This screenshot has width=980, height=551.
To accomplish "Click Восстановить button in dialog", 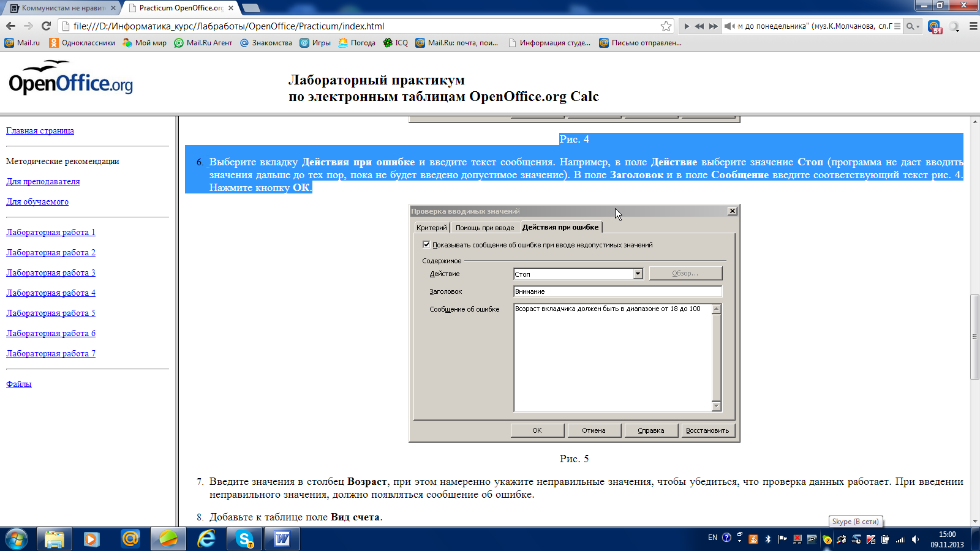I will [707, 430].
